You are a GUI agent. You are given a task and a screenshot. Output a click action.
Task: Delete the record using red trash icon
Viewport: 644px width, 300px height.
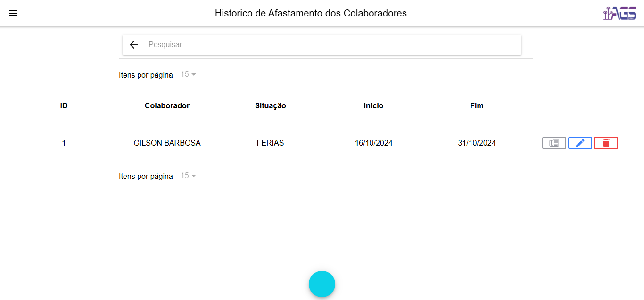(x=606, y=143)
